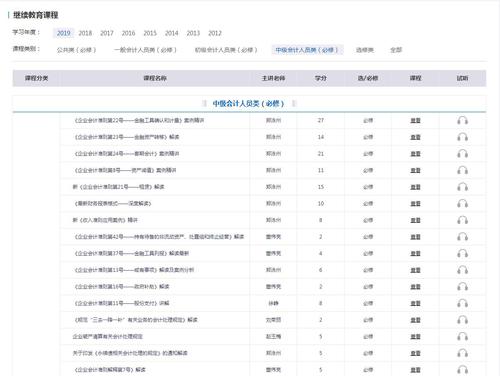The image size is (500, 376).
Task: Play audio preview for 第11号股份支付 course
Action: point(462,303)
